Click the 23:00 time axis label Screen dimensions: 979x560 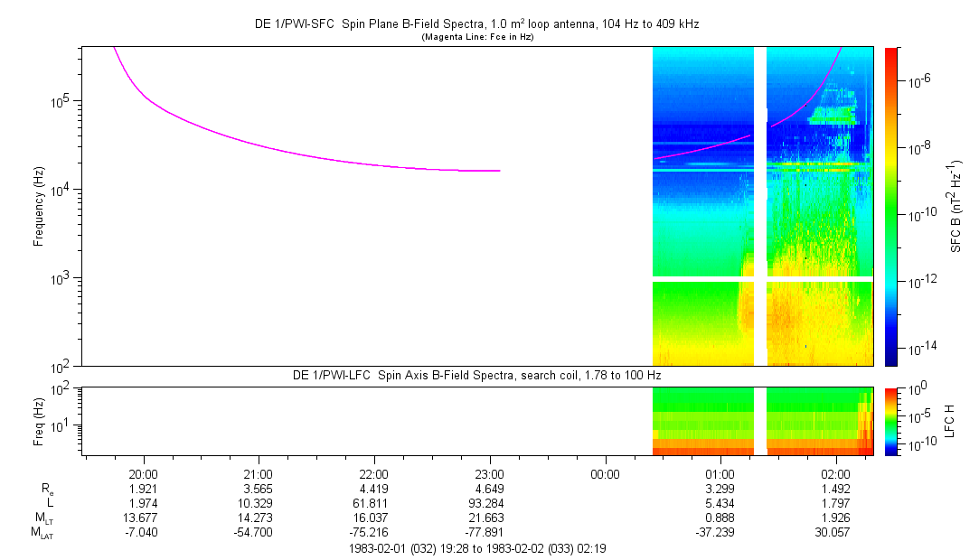(489, 474)
